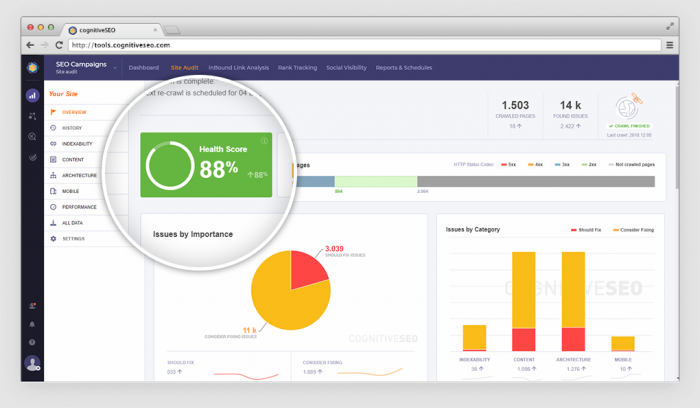This screenshot has height=408, width=700.
Task: Click the 1.503 crawled pages value
Action: coord(515,105)
